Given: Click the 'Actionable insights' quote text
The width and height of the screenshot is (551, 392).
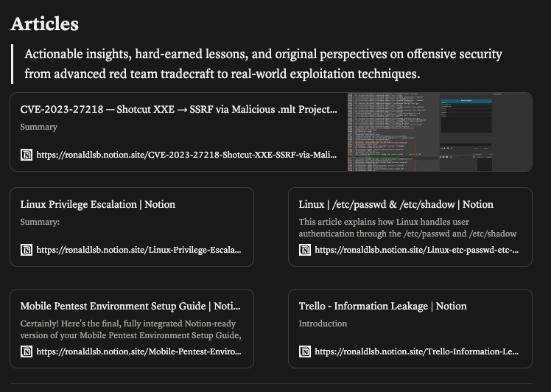Looking at the screenshot, I should pos(263,64).
